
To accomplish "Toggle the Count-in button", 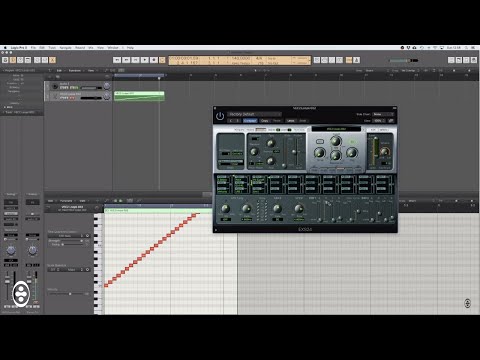I will pos(349,60).
